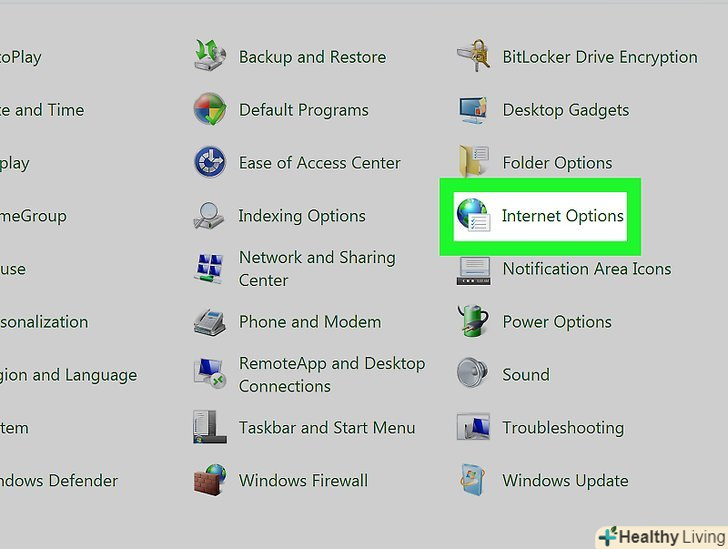The width and height of the screenshot is (728, 549).
Task: Click the Date and Time link
Action: (x=42, y=110)
